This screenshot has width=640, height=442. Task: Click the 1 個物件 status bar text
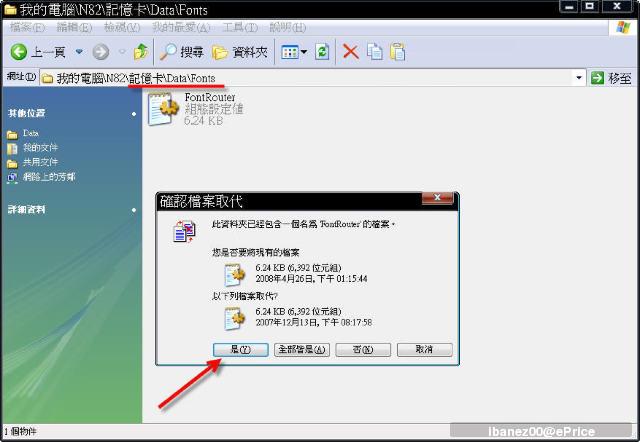point(20,431)
